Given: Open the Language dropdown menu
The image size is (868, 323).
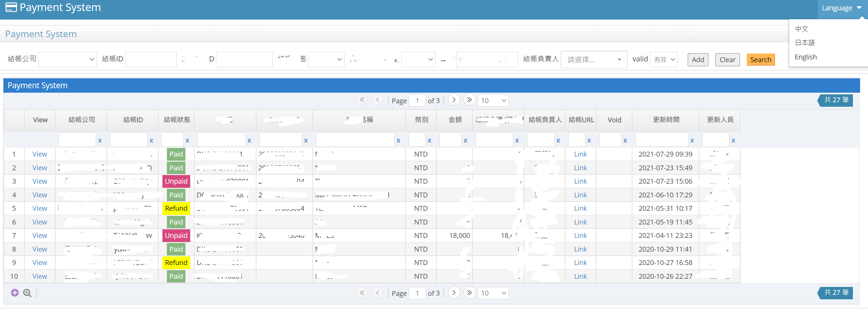Looking at the screenshot, I should (x=842, y=8).
